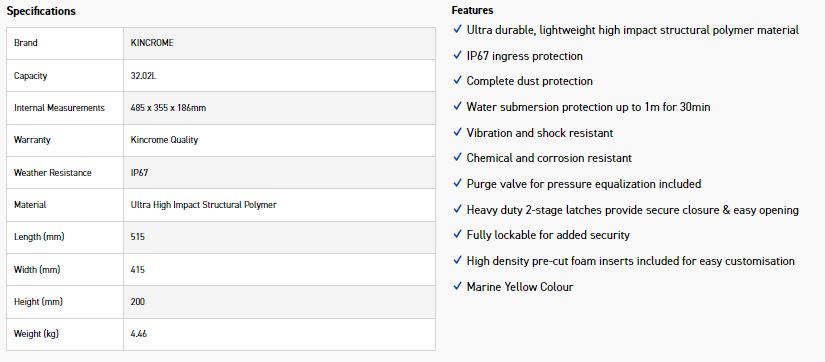Click the checkmark beside Ultra durable polymer feature
The image size is (825, 362).
click(457, 29)
